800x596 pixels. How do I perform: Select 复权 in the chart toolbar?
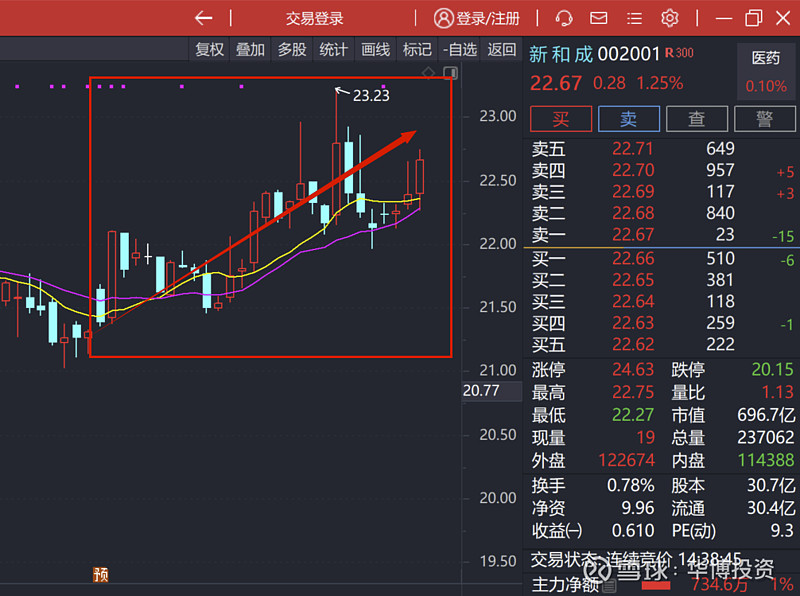tap(209, 49)
